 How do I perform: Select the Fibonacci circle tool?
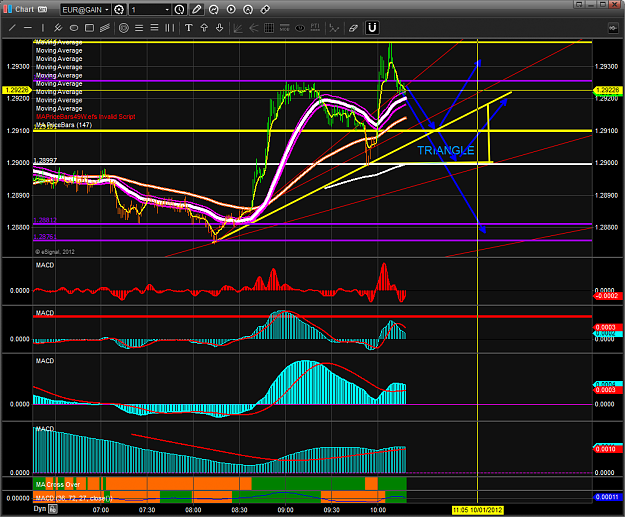point(124,28)
